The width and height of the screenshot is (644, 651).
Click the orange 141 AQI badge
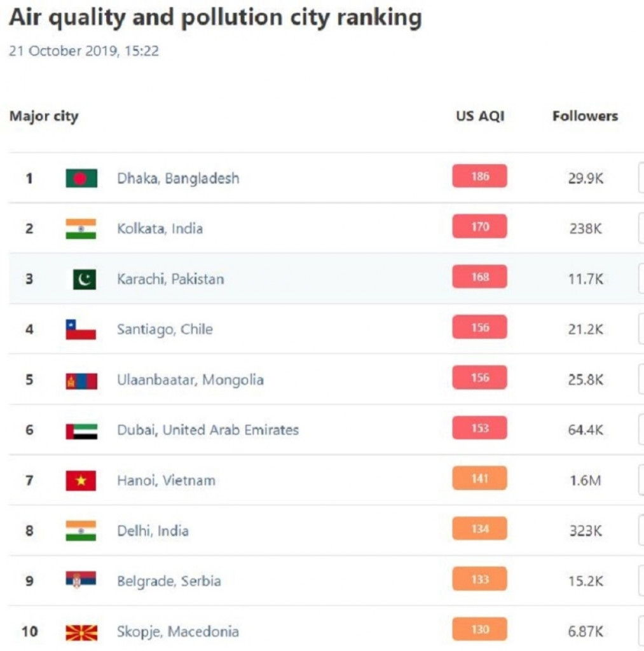pos(480,479)
